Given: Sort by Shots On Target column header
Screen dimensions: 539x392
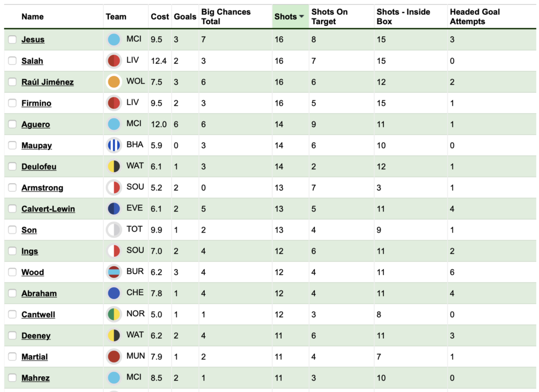Looking at the screenshot, I should 330,16.
